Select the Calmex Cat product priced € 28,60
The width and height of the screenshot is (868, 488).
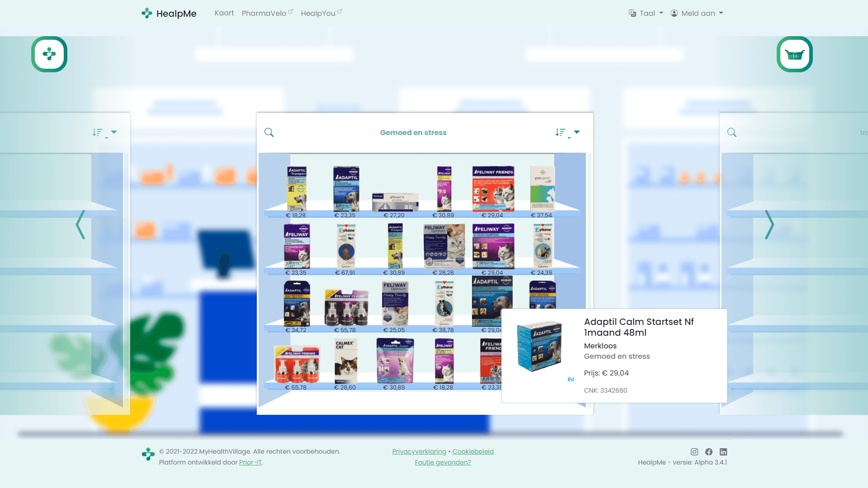tap(346, 361)
